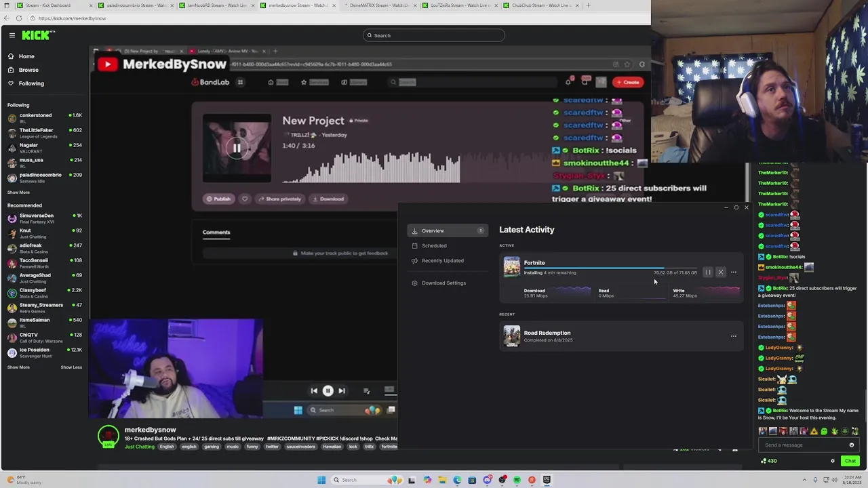Cancel the Fortnite installation
Screen dimensions: 868x488
[x=721, y=272]
